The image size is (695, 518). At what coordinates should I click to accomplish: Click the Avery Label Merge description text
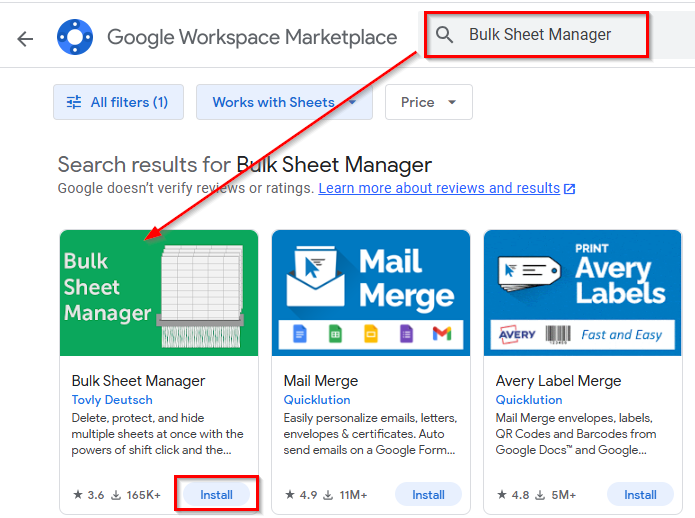coord(576,434)
